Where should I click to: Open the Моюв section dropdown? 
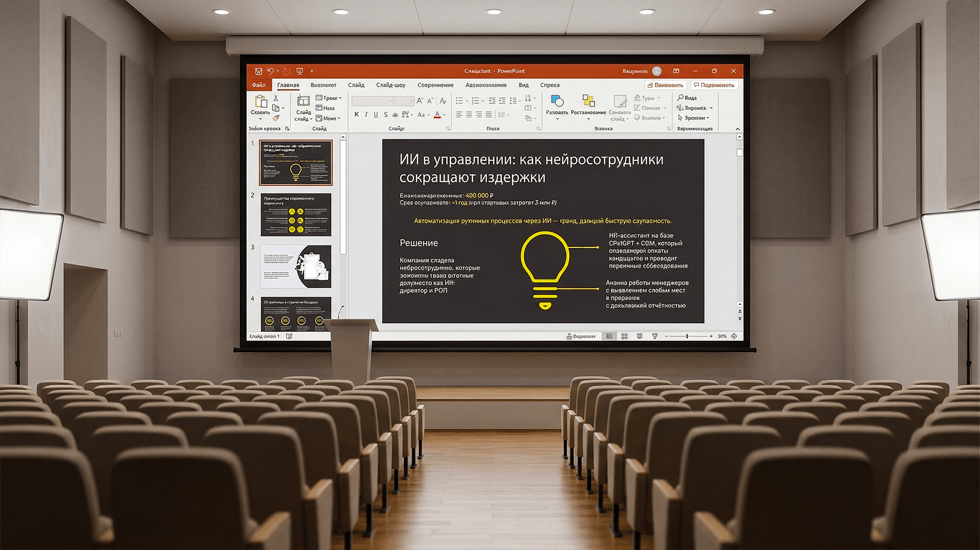(x=328, y=118)
